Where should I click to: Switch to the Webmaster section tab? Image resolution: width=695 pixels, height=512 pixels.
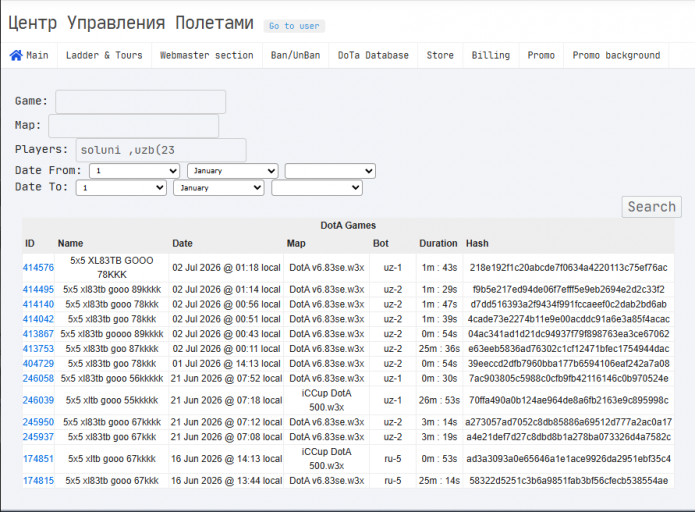point(207,55)
